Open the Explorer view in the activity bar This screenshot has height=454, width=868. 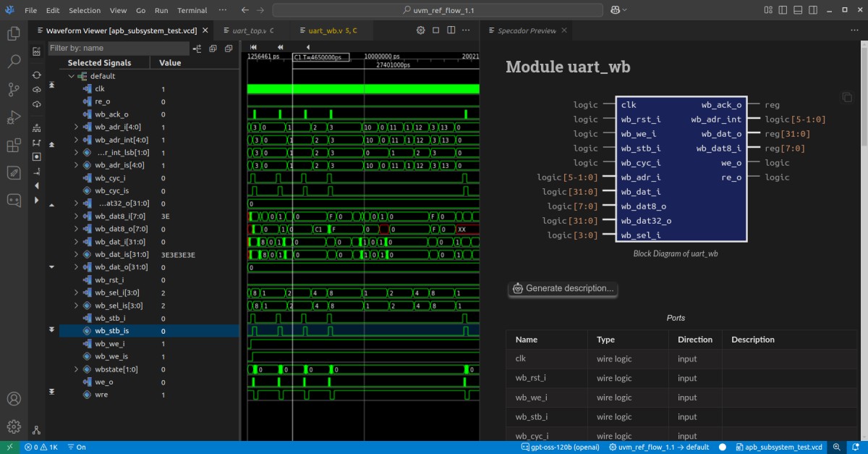[x=14, y=33]
